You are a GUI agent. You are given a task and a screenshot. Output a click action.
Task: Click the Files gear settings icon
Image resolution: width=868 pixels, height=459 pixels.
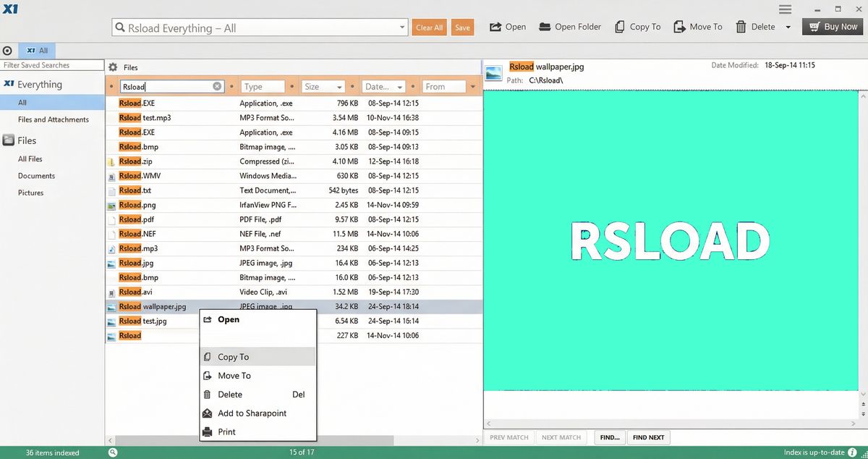(x=113, y=67)
